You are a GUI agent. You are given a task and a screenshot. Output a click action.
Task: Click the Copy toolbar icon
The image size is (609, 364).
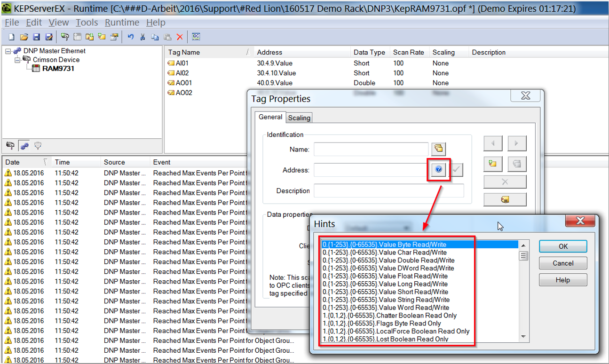coord(155,37)
